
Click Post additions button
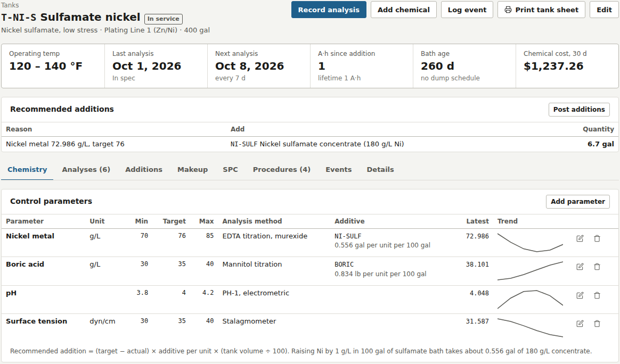click(x=579, y=110)
